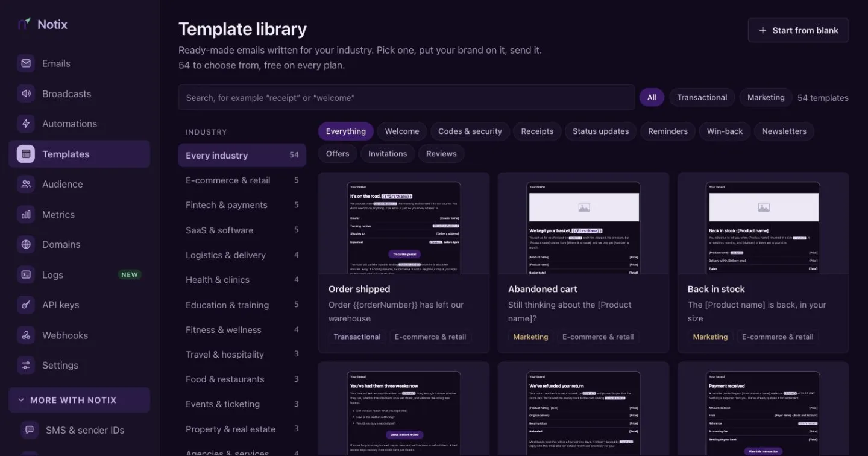Select the Status updates chip
The image size is (868, 456).
pos(600,131)
